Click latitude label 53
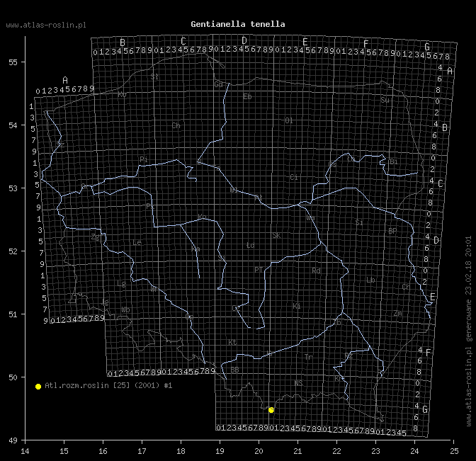This screenshot has width=476, height=461. (x=13, y=188)
